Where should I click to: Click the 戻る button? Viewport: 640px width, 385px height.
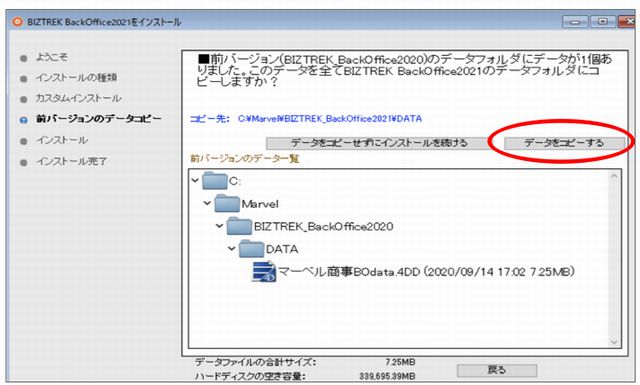pos(497,370)
